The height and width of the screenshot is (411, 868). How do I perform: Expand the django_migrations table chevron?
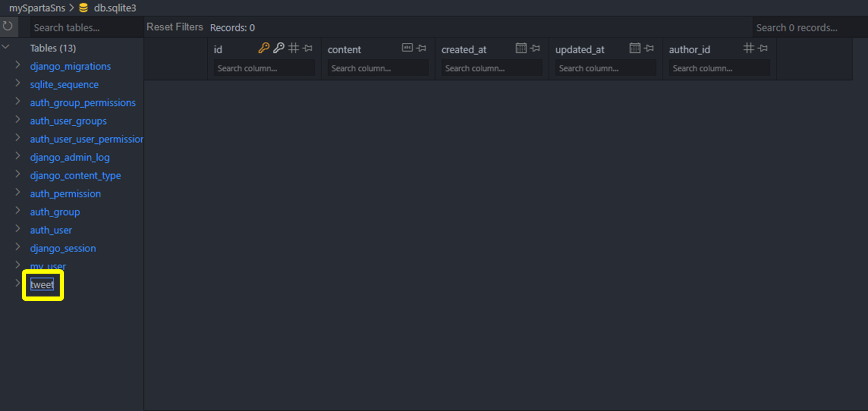click(x=17, y=65)
